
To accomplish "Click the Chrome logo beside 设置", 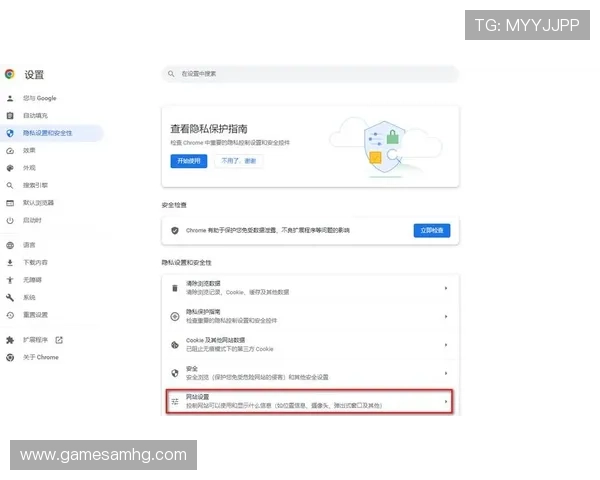I will pyautogui.click(x=10, y=74).
